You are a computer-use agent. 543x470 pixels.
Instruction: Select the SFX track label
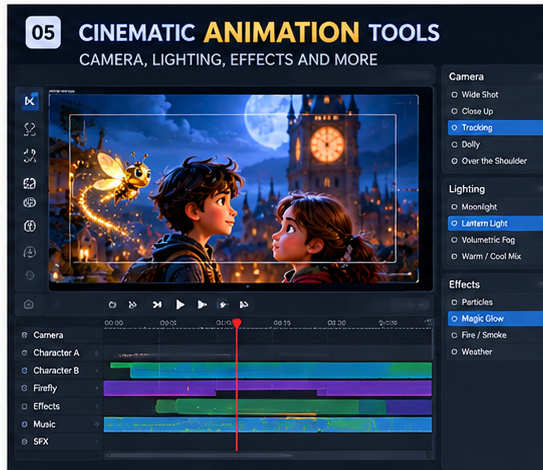point(41,442)
